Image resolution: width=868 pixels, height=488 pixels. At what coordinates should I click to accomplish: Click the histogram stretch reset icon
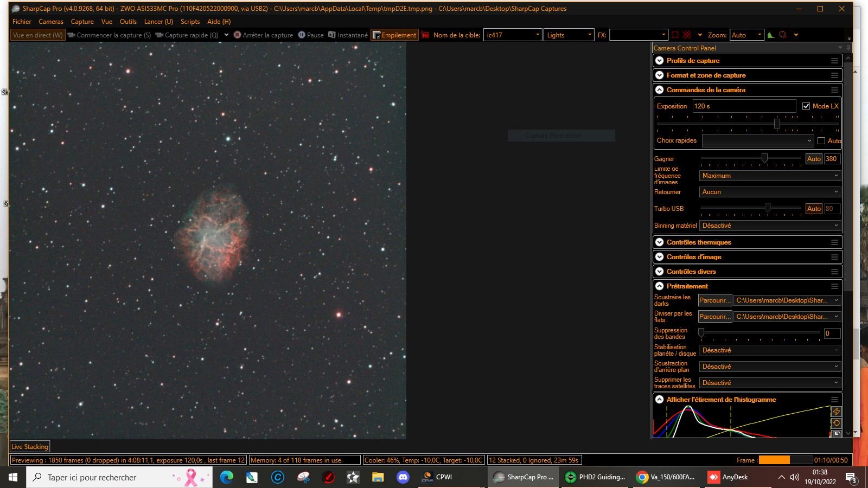click(x=836, y=423)
